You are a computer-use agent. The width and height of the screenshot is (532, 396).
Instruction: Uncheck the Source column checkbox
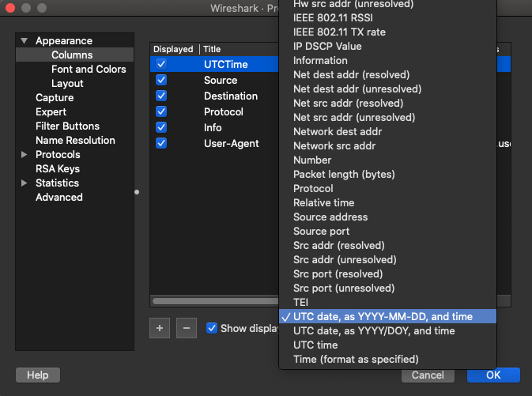pos(161,80)
